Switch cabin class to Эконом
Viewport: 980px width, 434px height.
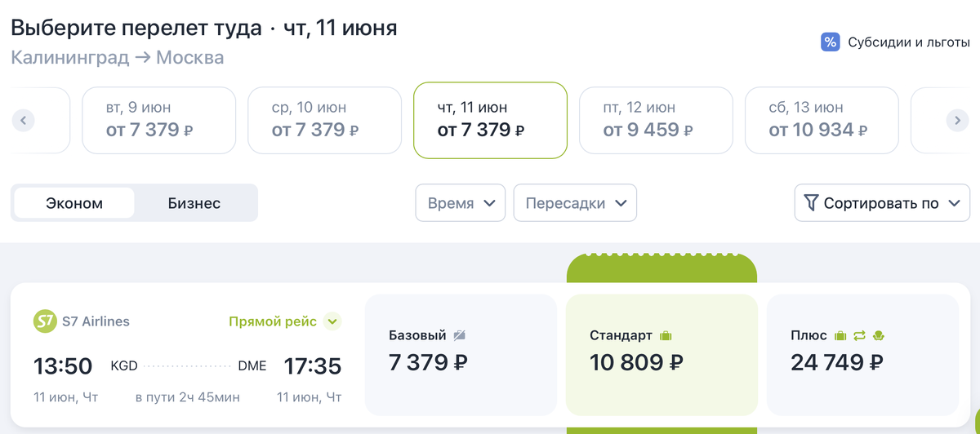tap(74, 203)
